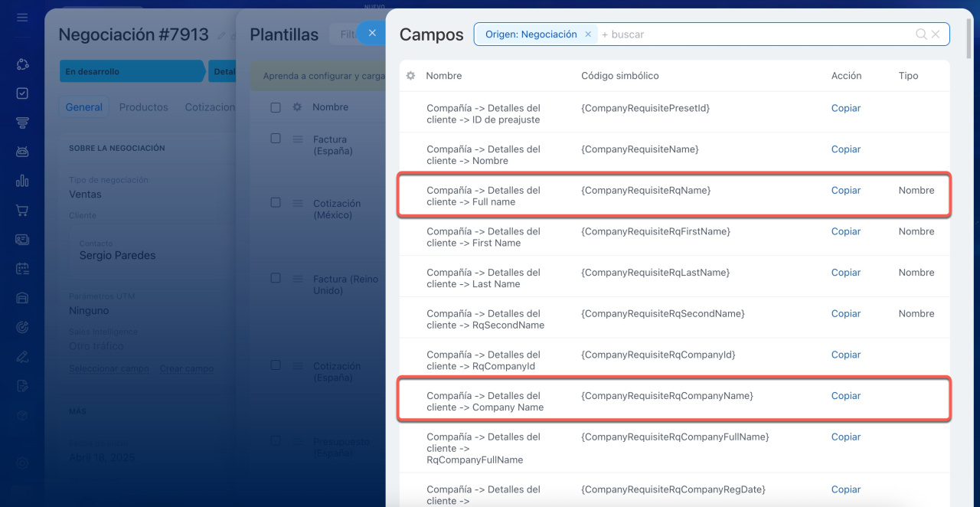The image size is (980, 507).
Task: Close the Campos side panel
Action: point(372,33)
